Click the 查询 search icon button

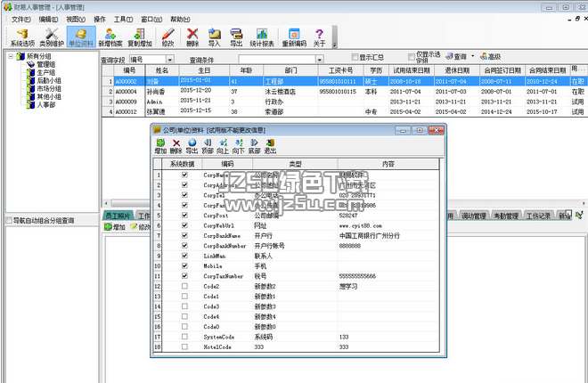(456, 56)
